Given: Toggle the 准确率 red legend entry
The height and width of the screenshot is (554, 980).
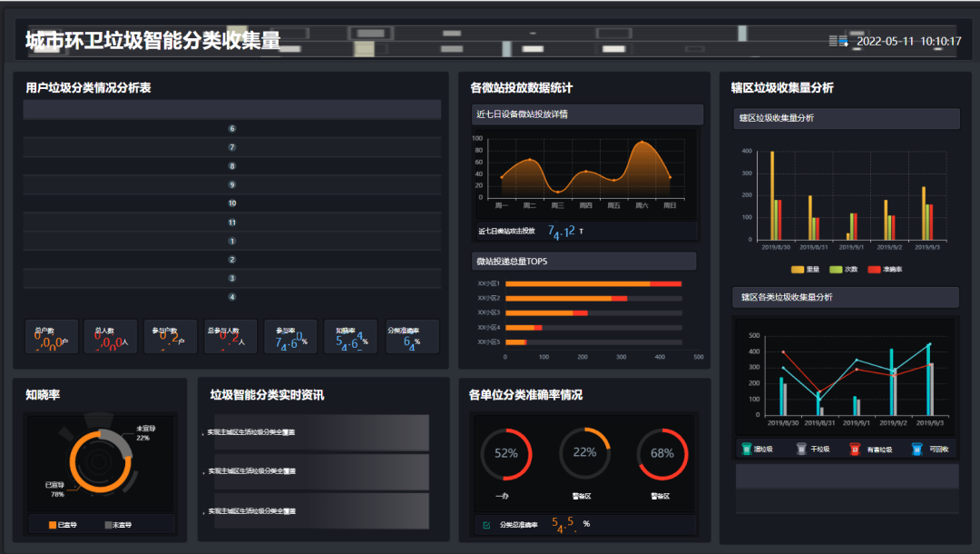Looking at the screenshot, I should [885, 270].
